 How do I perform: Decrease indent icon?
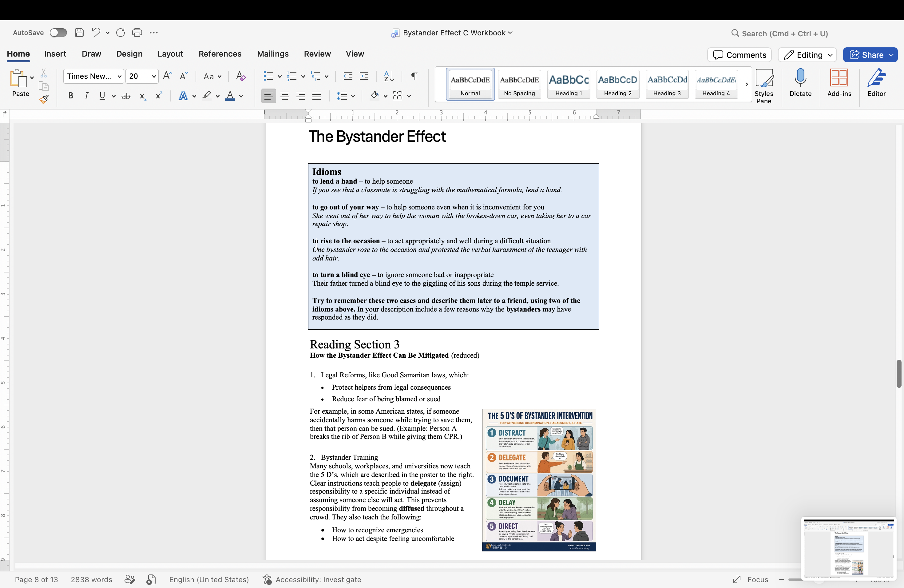[x=348, y=76]
